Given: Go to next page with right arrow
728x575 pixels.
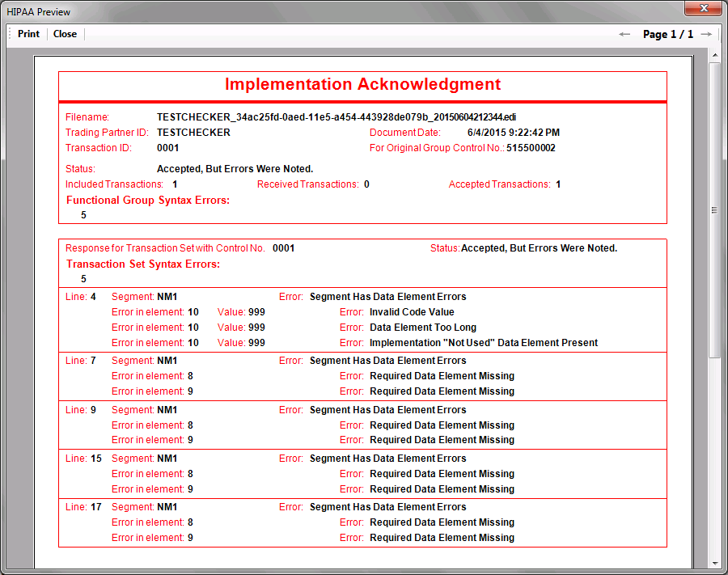Looking at the screenshot, I should tap(706, 34).
